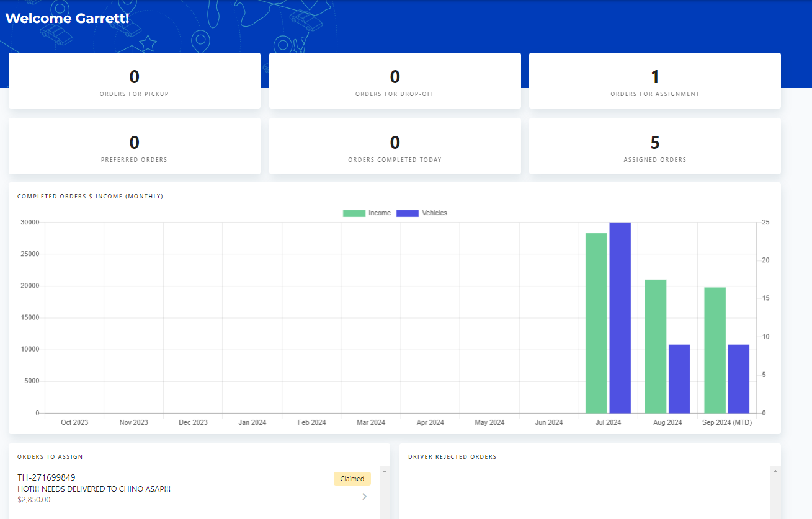The width and height of the screenshot is (812, 519).
Task: Click the Driver Rejected Orders scroll-up arrow
Action: point(775,472)
